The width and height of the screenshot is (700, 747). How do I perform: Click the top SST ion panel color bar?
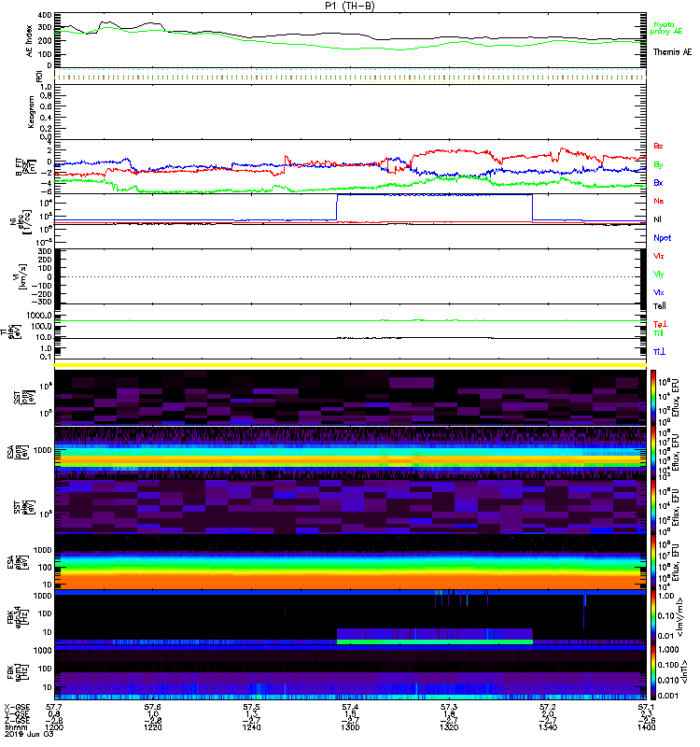(653, 398)
